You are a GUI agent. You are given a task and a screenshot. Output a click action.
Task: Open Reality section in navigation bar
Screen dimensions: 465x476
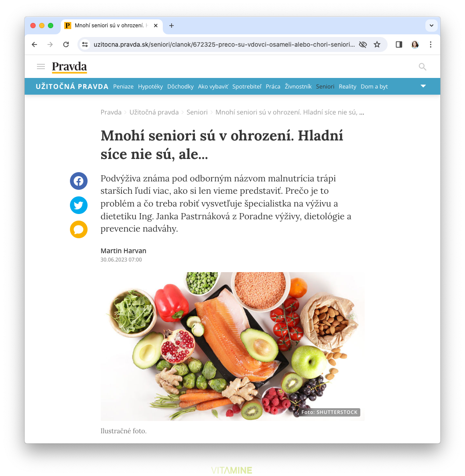coord(347,86)
